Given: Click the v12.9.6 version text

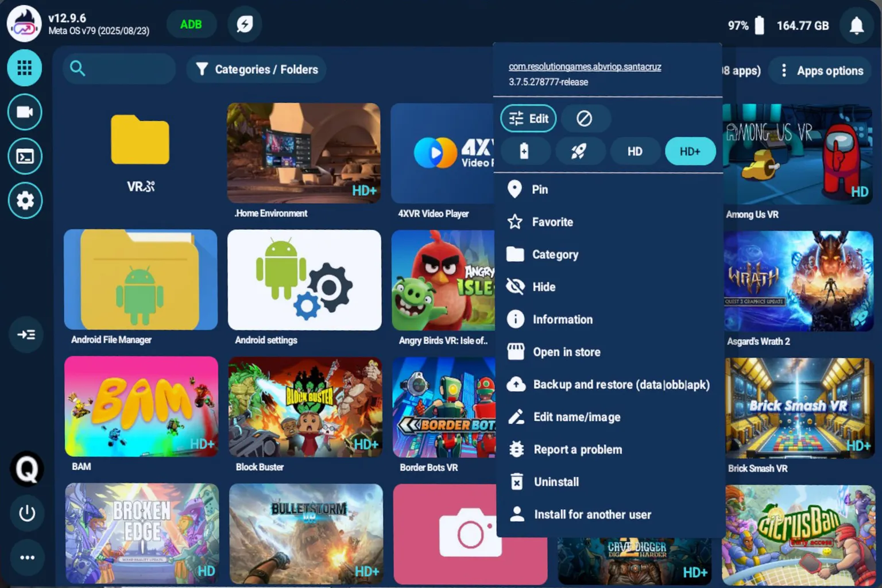Looking at the screenshot, I should pos(67,18).
